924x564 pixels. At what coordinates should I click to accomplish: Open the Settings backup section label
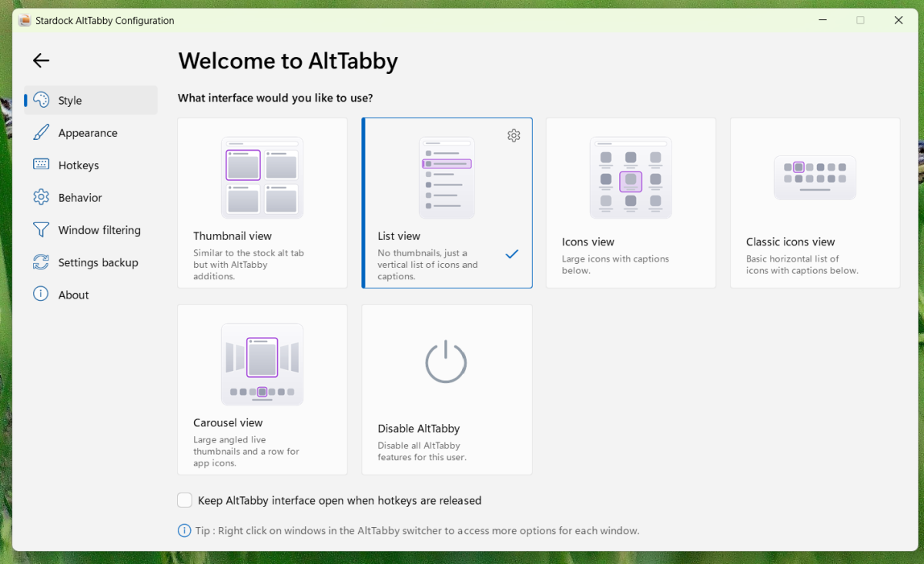pos(98,262)
